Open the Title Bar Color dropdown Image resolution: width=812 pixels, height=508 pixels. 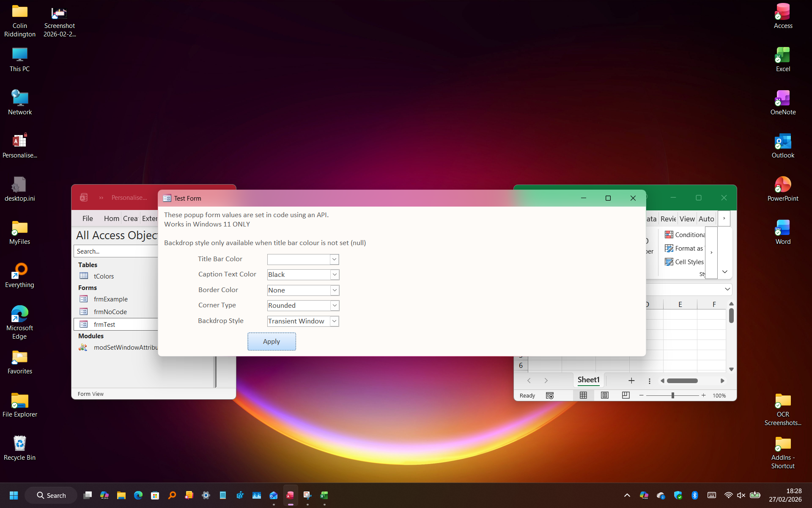[x=334, y=259]
